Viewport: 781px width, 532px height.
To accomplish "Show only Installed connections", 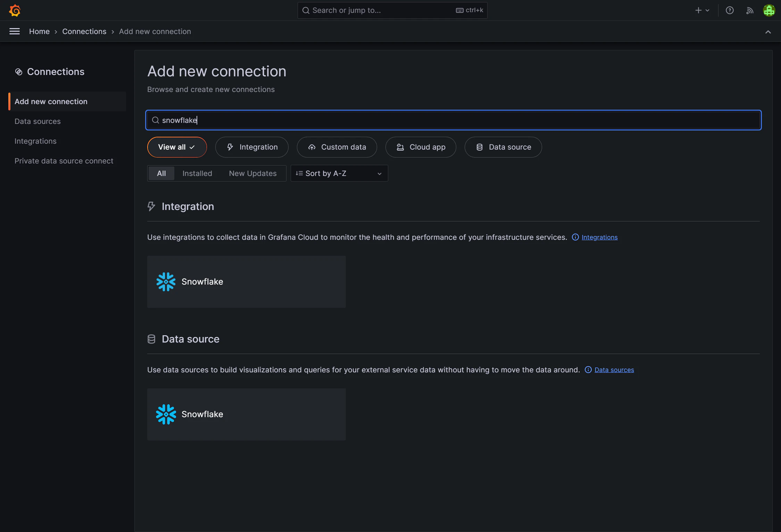I will pos(197,173).
